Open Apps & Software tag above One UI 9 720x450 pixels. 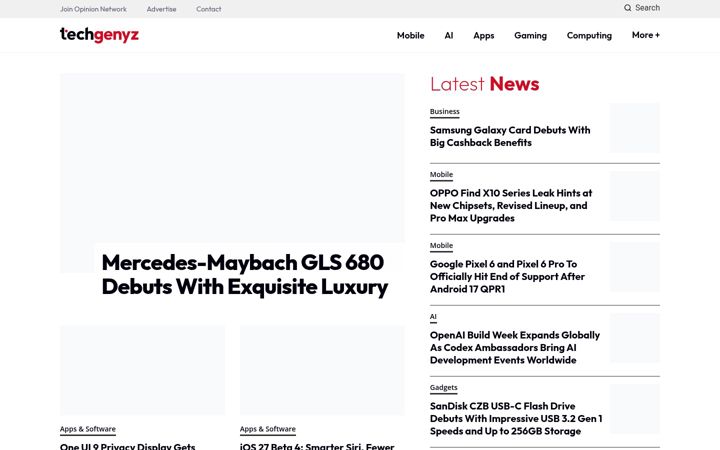(x=88, y=429)
